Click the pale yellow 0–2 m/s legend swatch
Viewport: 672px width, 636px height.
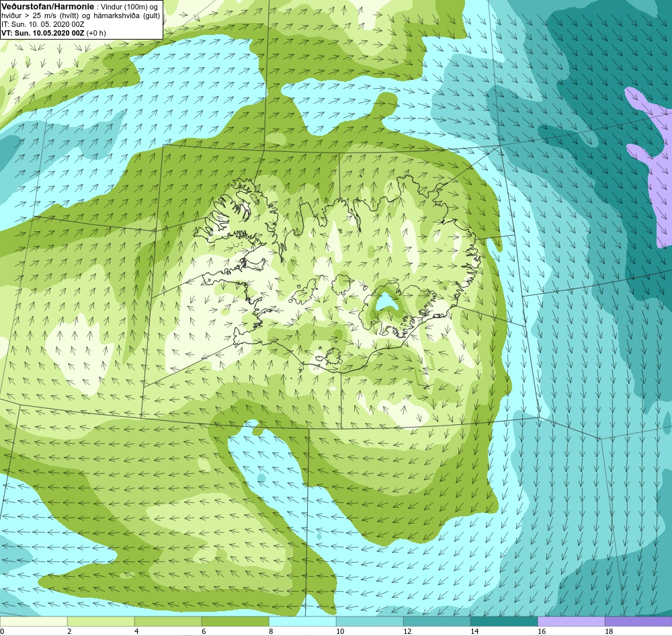click(x=34, y=621)
